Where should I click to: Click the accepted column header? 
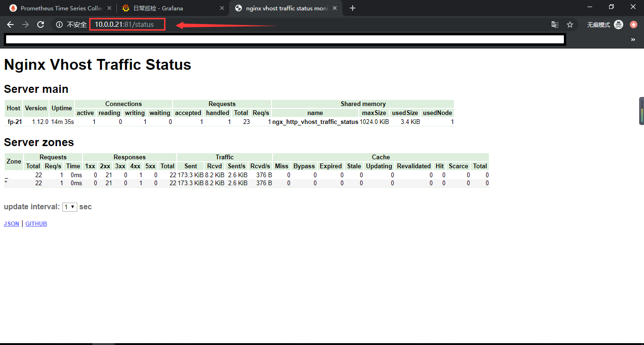click(x=188, y=113)
